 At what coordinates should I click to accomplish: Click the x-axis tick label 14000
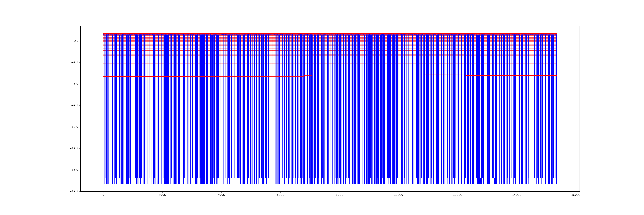[x=517, y=195]
